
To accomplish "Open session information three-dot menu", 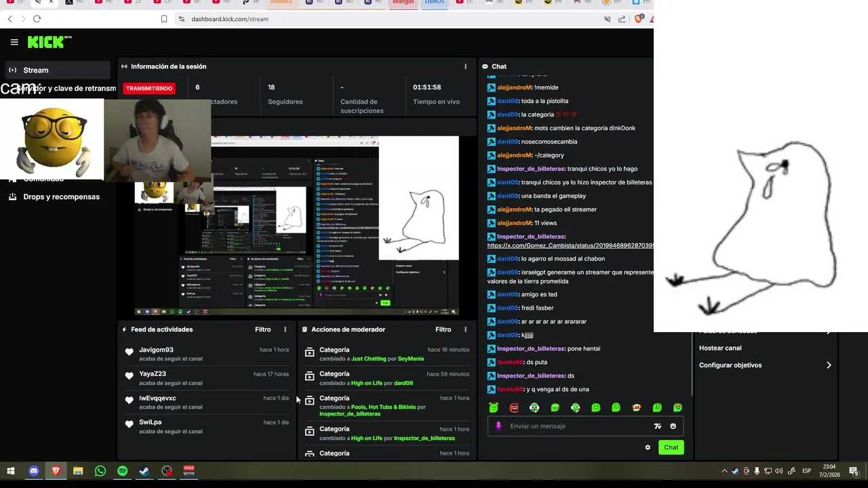I will [x=465, y=66].
